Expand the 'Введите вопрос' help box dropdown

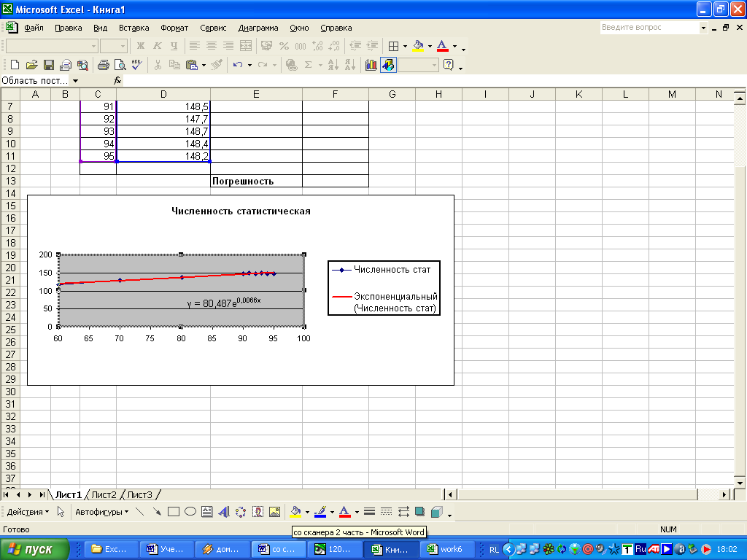pyautogui.click(x=703, y=28)
